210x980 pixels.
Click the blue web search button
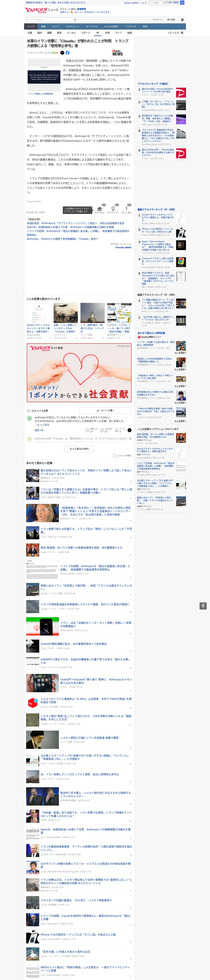(x=182, y=3)
